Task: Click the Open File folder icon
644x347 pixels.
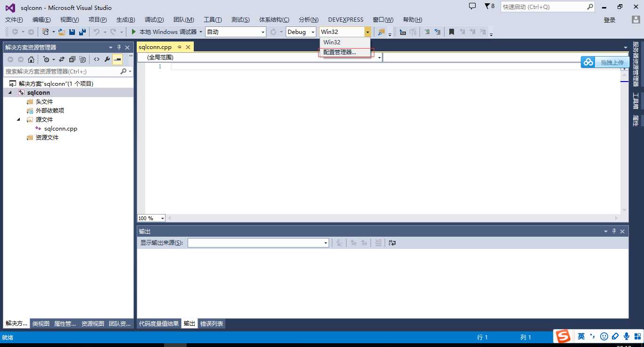Action: [62, 32]
